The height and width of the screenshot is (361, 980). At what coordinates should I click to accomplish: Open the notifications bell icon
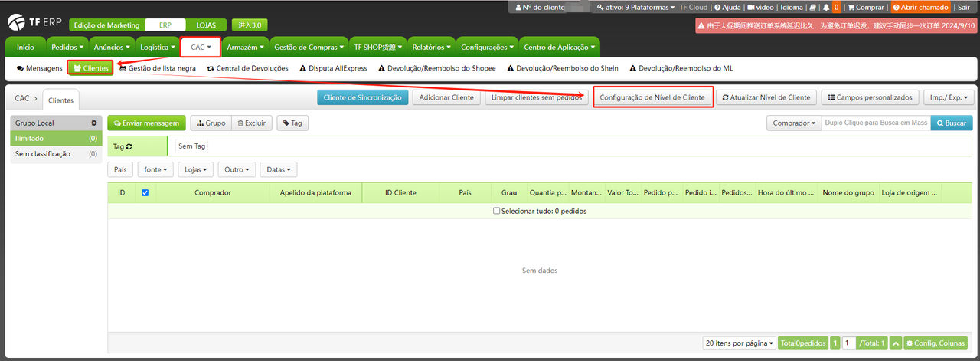point(826,7)
